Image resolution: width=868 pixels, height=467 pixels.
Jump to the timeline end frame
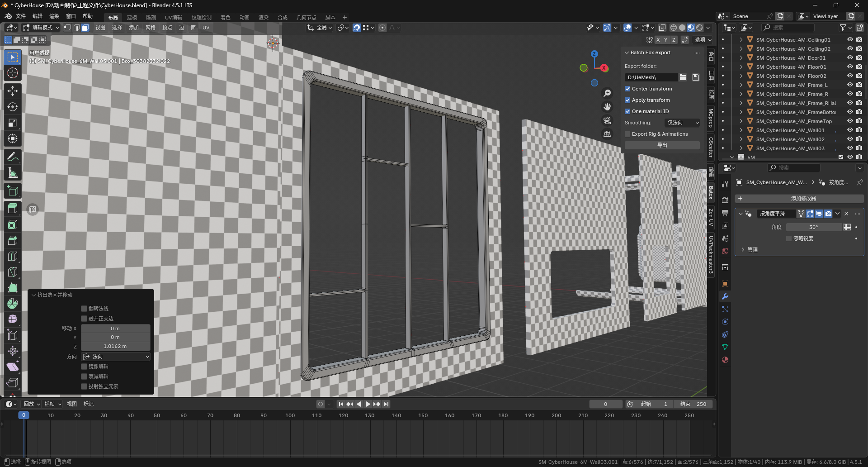(386, 404)
